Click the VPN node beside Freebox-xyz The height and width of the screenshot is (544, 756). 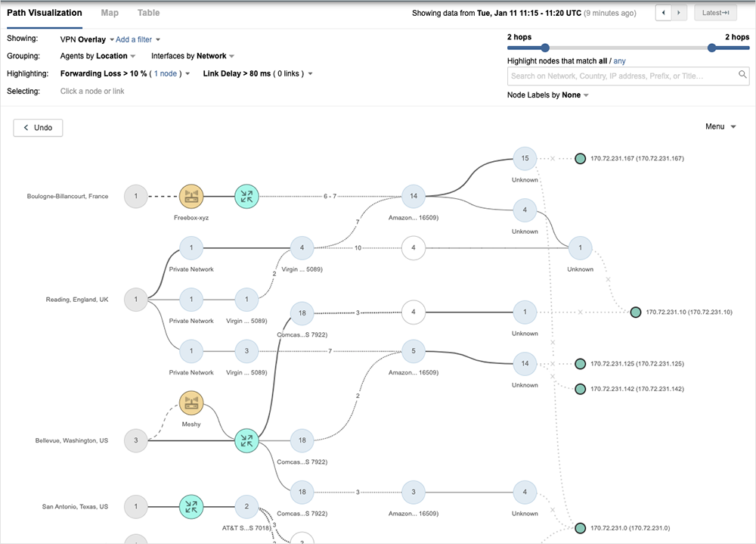(246, 197)
